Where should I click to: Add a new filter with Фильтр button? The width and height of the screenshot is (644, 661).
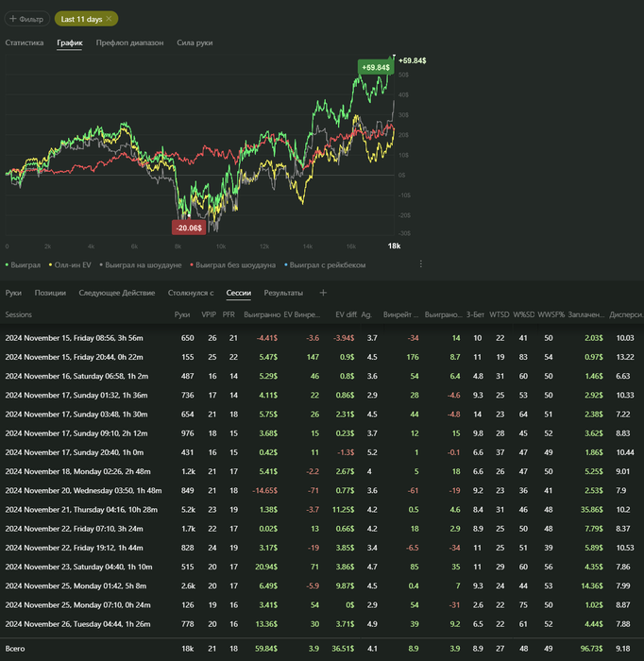[27, 19]
